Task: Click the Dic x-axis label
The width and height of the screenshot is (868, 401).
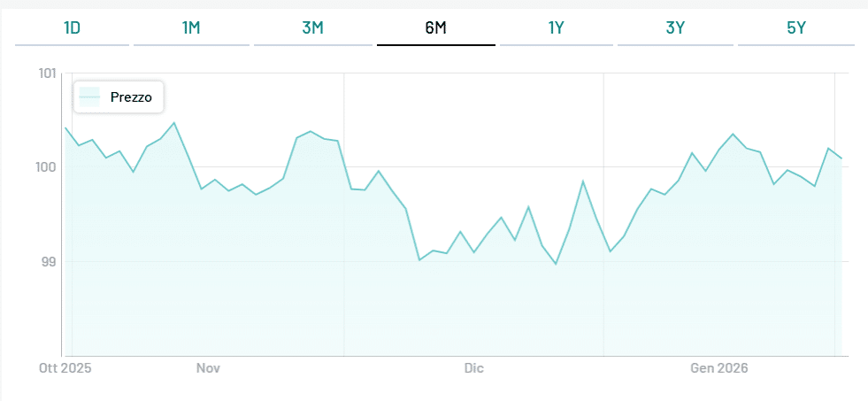Action: coord(474,368)
